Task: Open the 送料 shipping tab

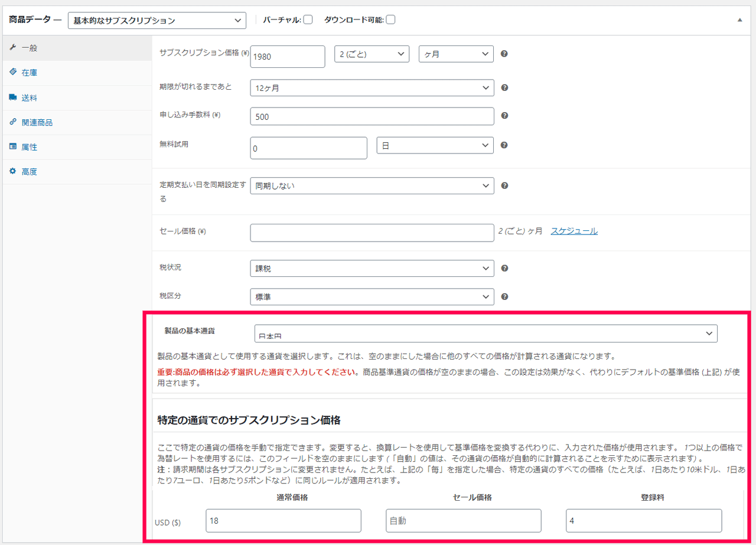Action: point(77,97)
